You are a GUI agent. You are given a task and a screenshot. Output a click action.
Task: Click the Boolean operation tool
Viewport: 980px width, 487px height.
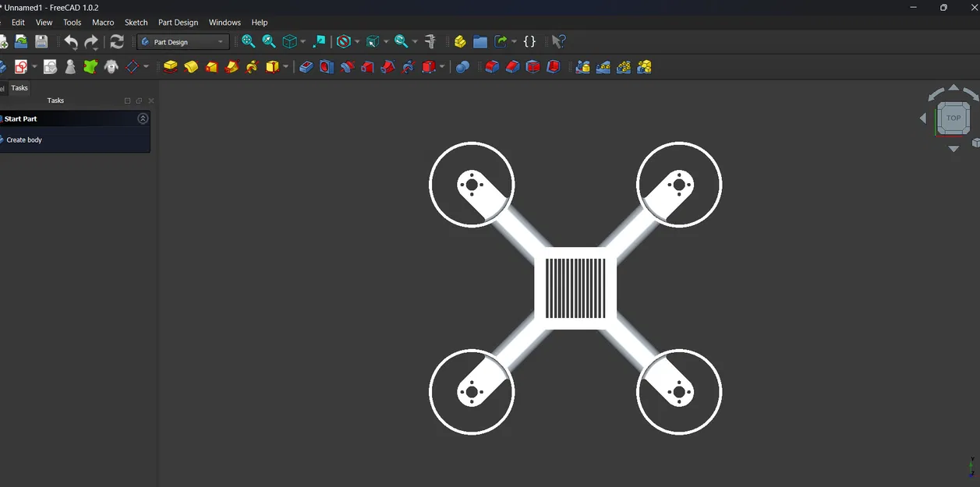tap(462, 66)
